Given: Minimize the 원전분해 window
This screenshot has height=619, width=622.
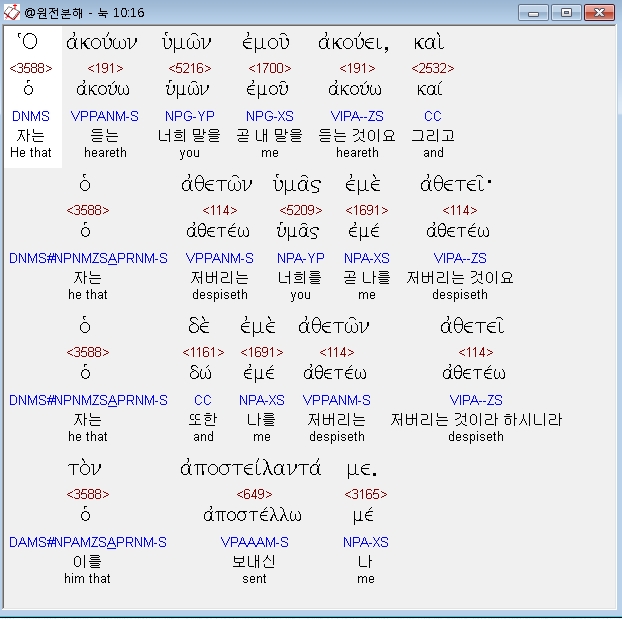Looking at the screenshot, I should 533,13.
